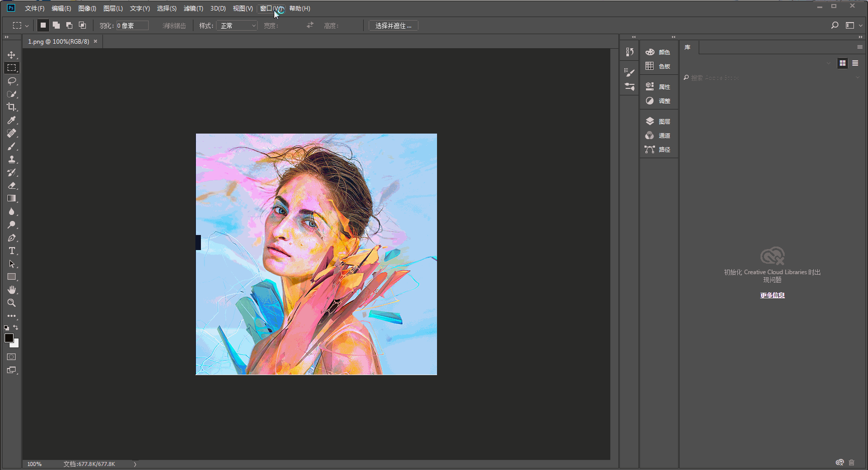
Task: Switch libraries panel to list view
Action: tap(855, 63)
